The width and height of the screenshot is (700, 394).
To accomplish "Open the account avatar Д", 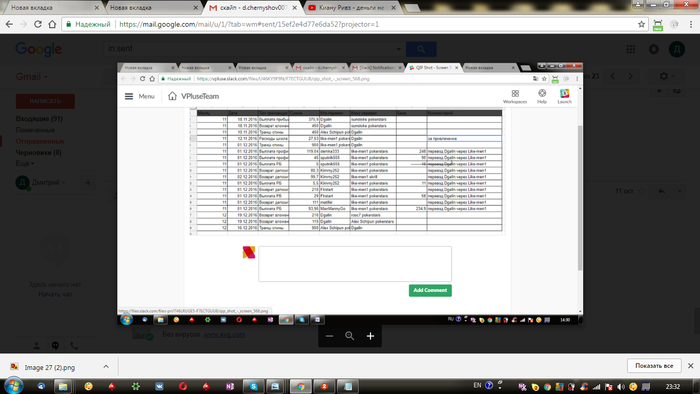I will (x=677, y=49).
